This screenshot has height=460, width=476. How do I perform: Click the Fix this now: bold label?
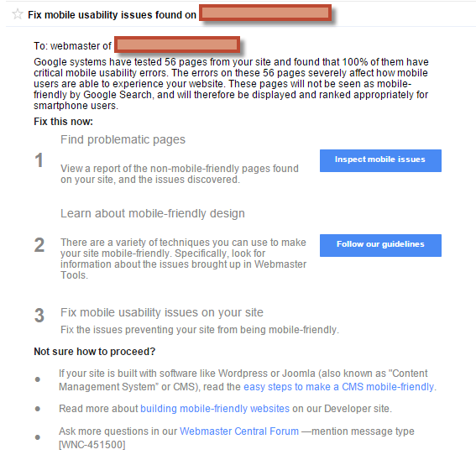coord(63,122)
